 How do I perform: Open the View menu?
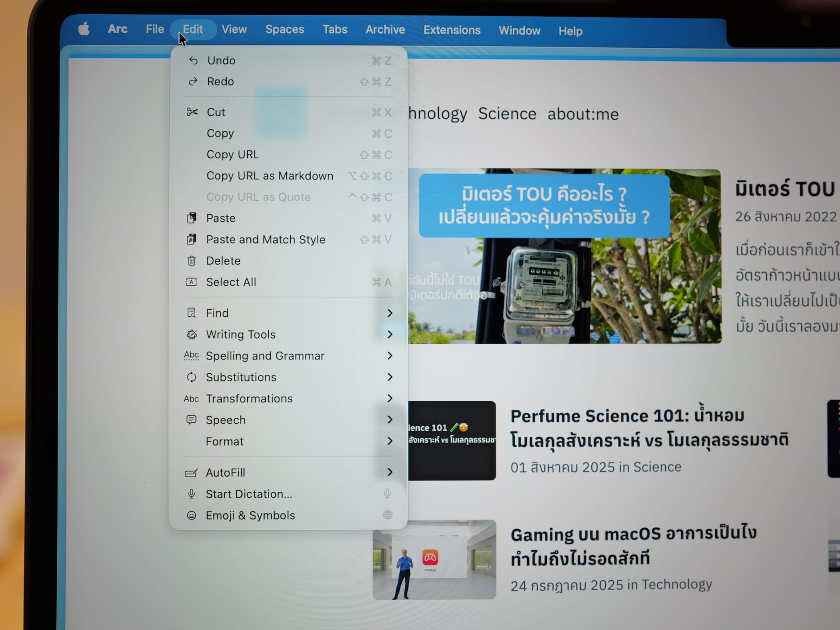coord(234,29)
